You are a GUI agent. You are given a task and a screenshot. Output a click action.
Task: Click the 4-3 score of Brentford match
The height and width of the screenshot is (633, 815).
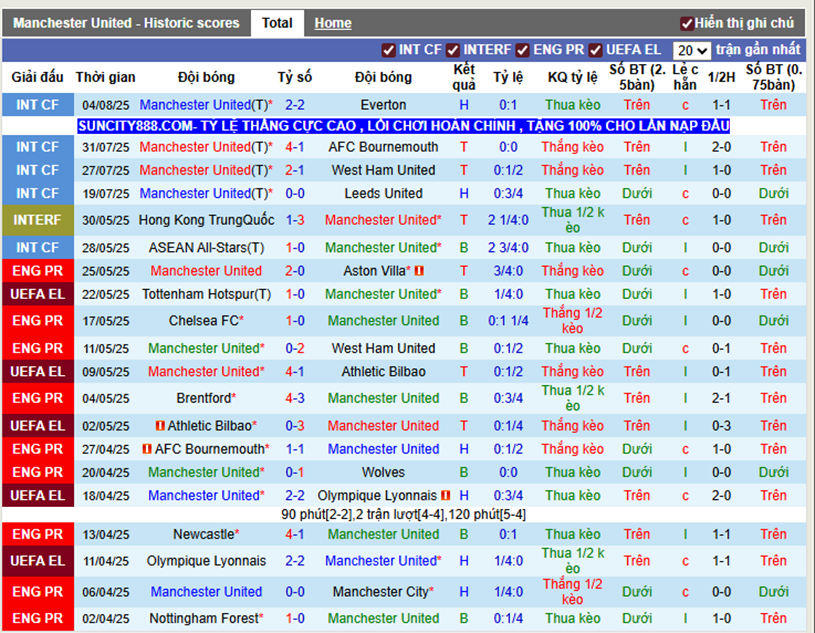tap(295, 398)
